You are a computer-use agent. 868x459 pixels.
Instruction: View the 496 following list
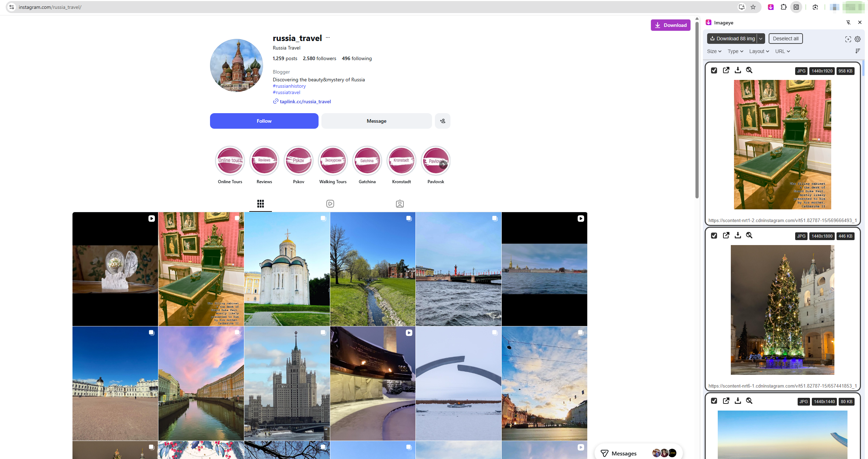pos(357,58)
